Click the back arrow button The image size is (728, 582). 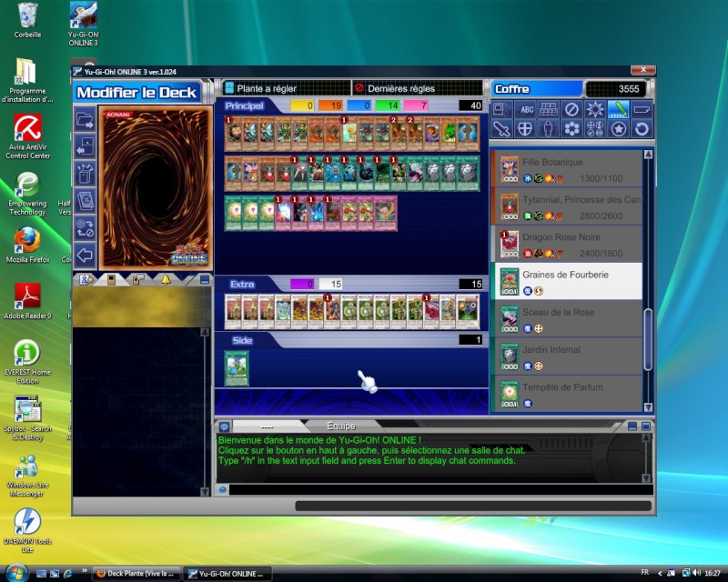pyautogui.click(x=85, y=255)
